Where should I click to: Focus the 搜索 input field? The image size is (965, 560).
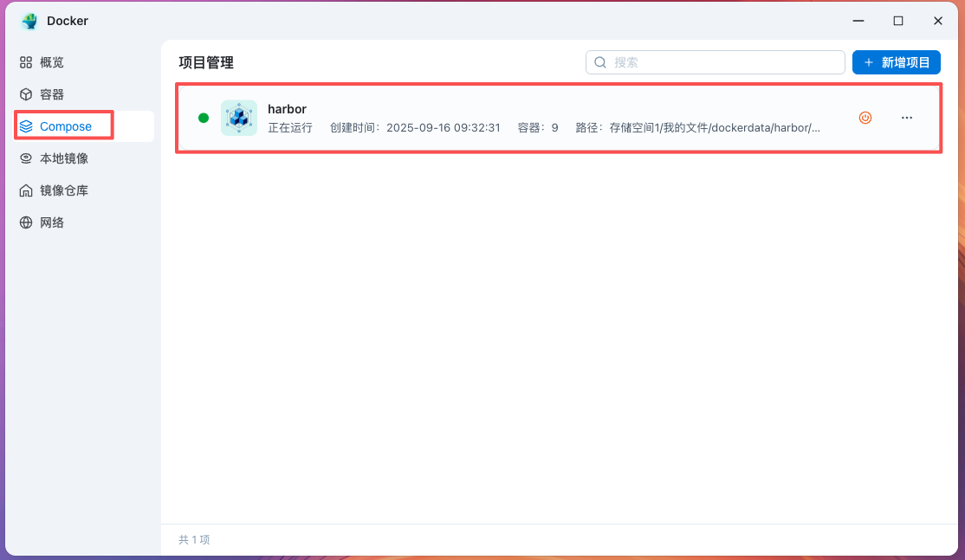click(723, 62)
